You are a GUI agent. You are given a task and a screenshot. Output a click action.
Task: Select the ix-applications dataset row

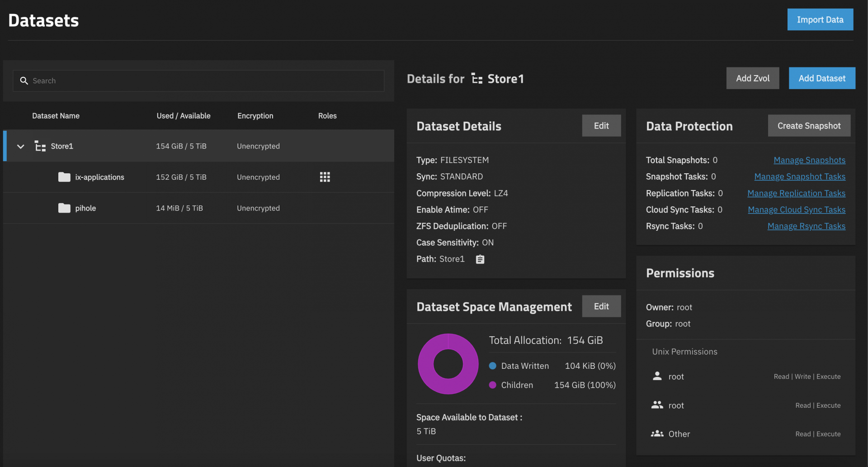click(x=198, y=177)
